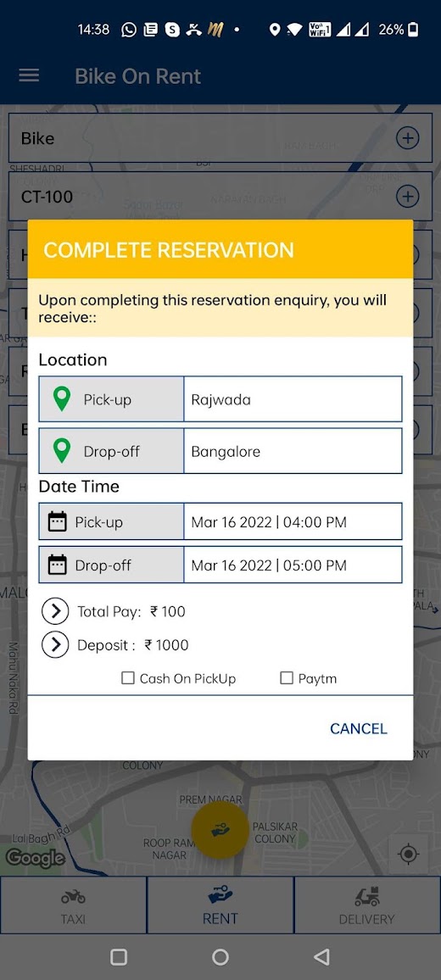Screen dimensions: 441x980
Task: Switch to the DELIVERY tab
Action: point(367,905)
